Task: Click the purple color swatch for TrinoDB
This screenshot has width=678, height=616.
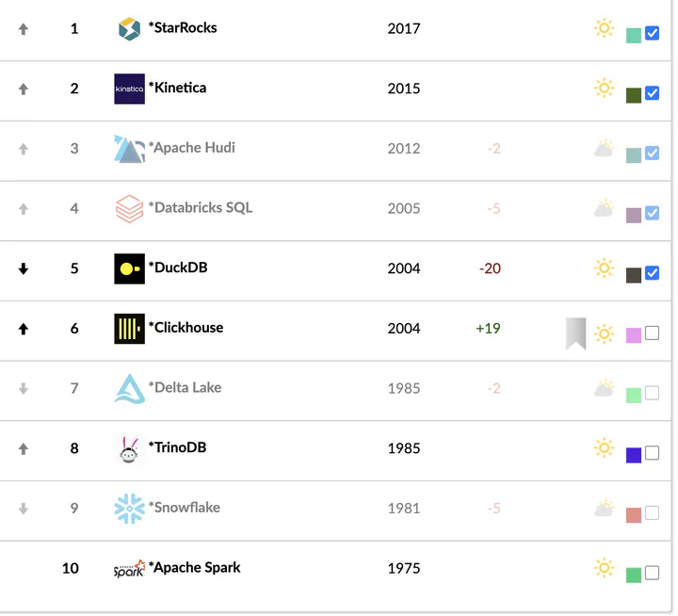Action: [x=634, y=456]
